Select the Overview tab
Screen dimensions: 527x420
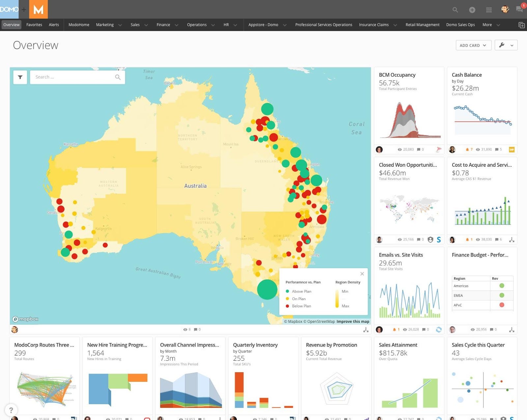coord(11,25)
